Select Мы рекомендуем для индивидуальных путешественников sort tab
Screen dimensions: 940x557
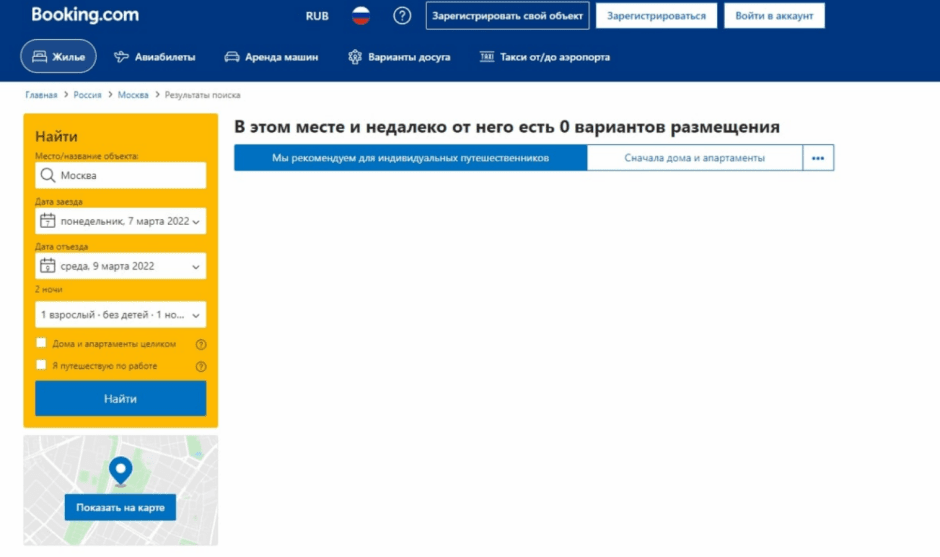tap(411, 158)
